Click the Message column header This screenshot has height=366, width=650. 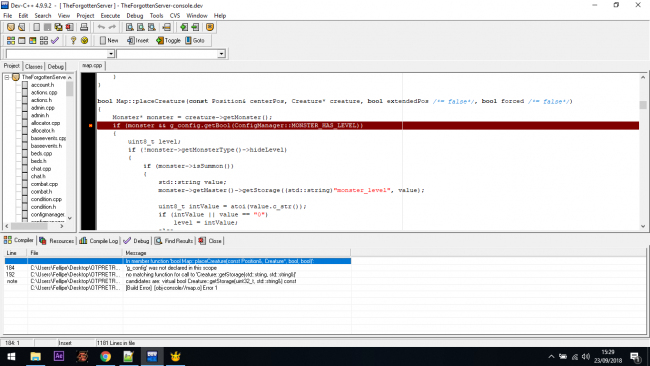237,253
